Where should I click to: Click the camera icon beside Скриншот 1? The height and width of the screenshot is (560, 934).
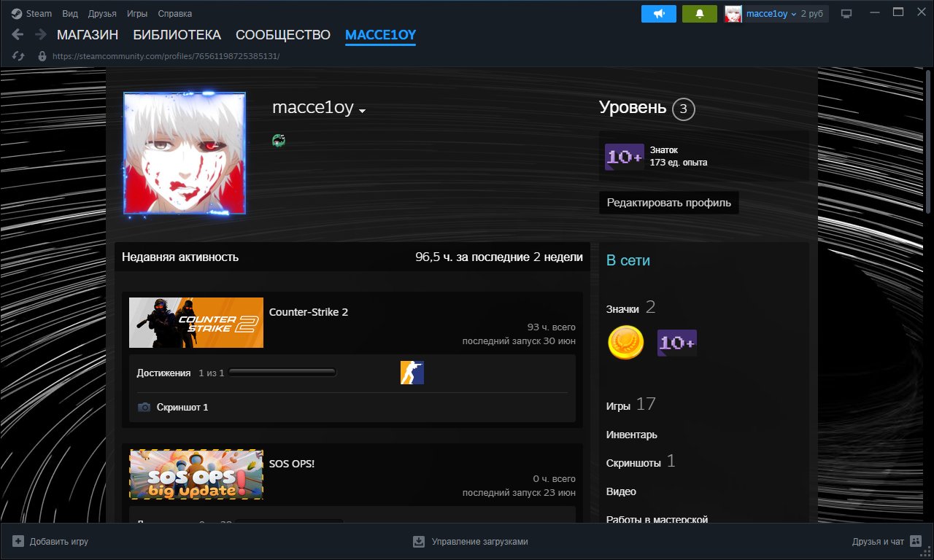[x=144, y=407]
